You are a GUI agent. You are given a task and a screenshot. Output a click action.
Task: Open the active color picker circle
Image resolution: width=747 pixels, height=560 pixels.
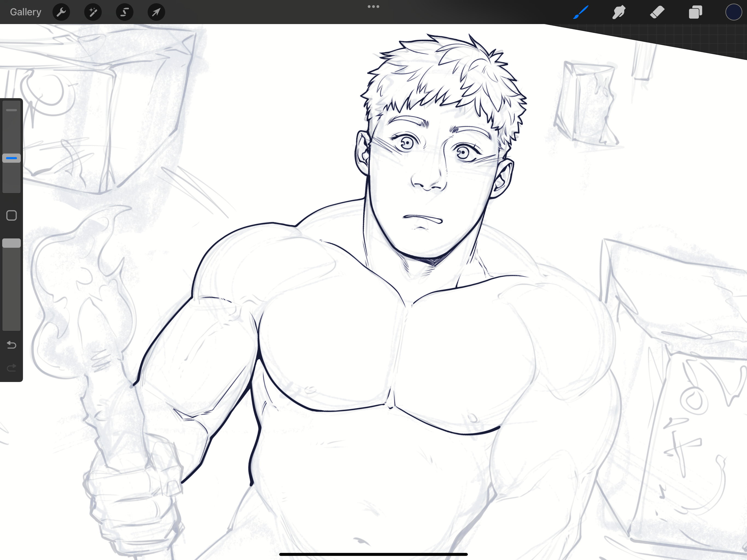pyautogui.click(x=734, y=12)
